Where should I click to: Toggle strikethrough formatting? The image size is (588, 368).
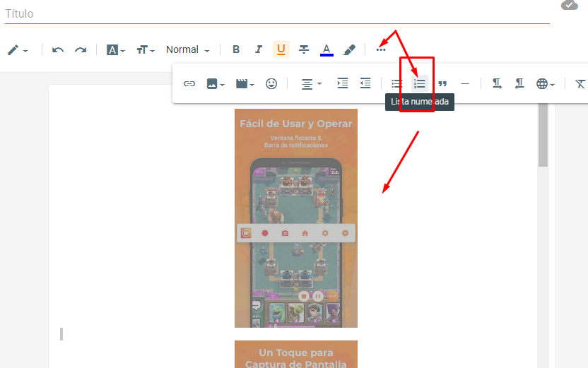[x=304, y=49]
